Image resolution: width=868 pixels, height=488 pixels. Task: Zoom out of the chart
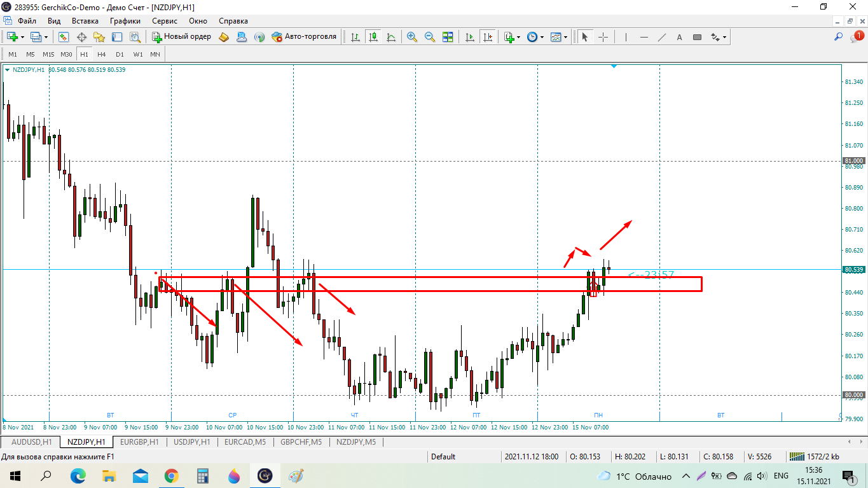(430, 37)
